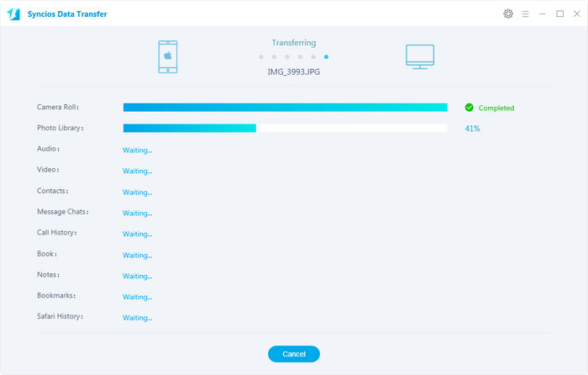Image resolution: width=588 pixels, height=375 pixels.
Task: Click the Syncios logo icon
Action: (x=13, y=14)
